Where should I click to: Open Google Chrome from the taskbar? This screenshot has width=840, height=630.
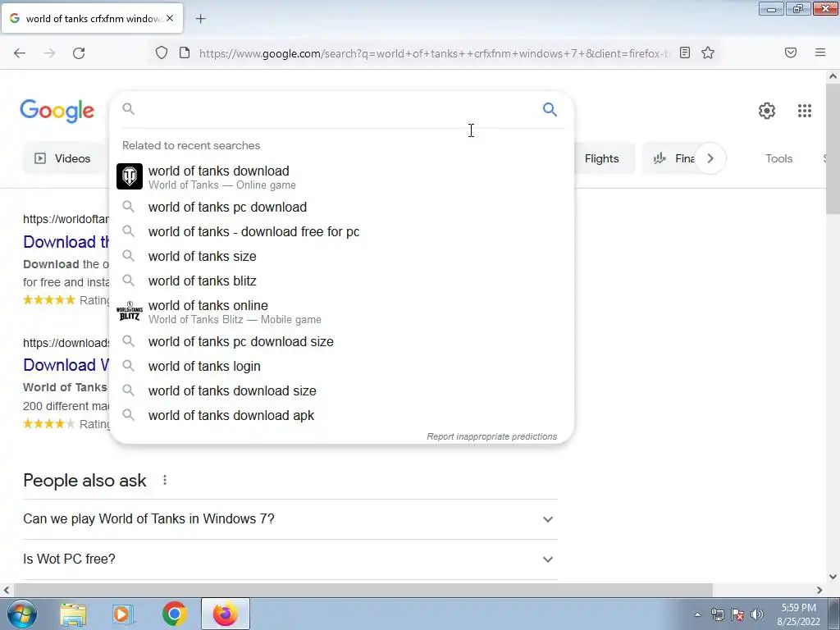click(174, 614)
